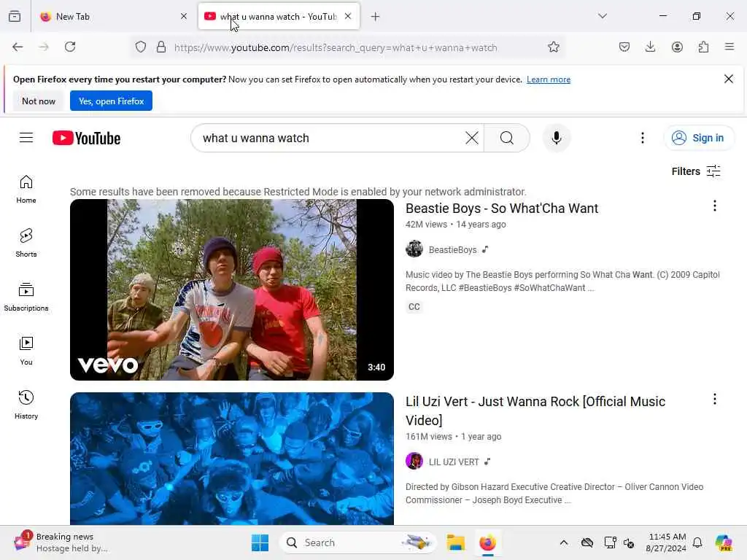This screenshot has width=747, height=560.
Task: Open File Explorer from taskbar
Action: tap(455, 542)
